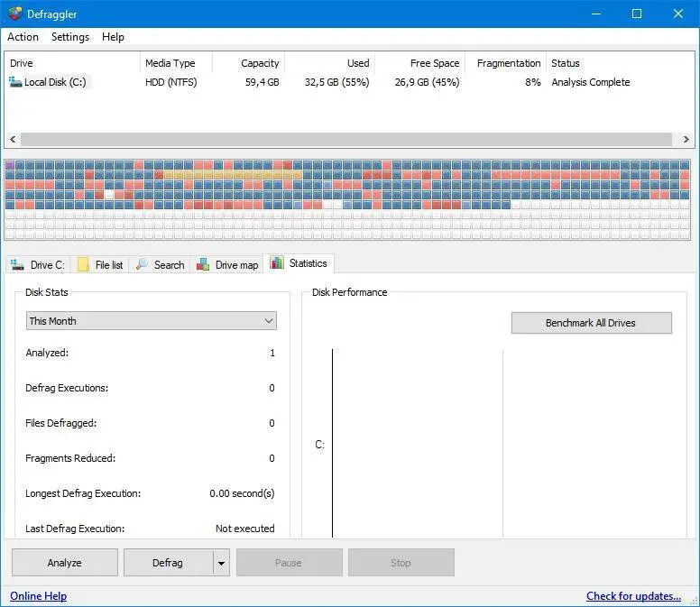Switch to the Search tab

click(160, 264)
